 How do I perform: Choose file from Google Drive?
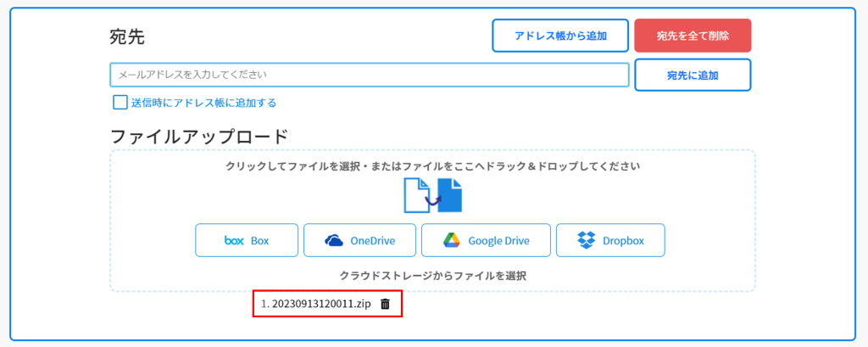coord(486,241)
